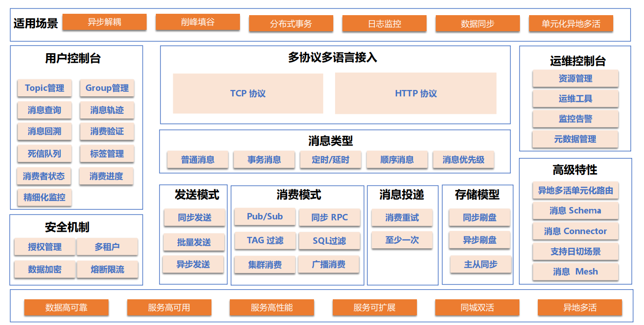The width and height of the screenshot is (644, 325).
Task: Choose 事务消息 under 消息类型
Action: (x=264, y=160)
